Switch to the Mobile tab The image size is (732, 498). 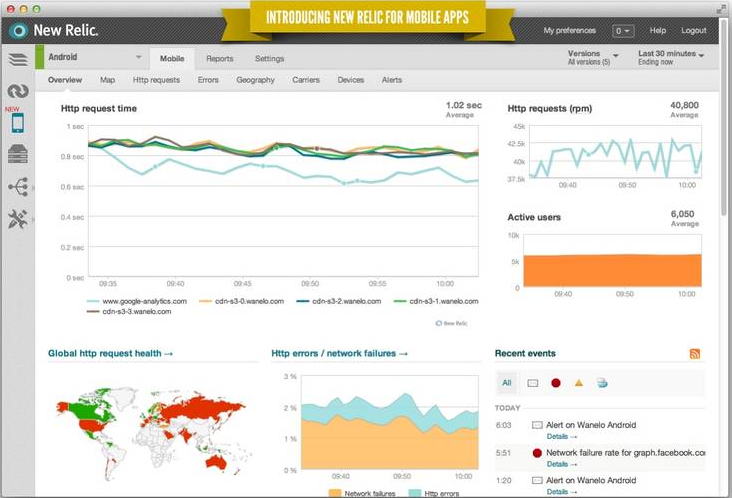tap(172, 59)
